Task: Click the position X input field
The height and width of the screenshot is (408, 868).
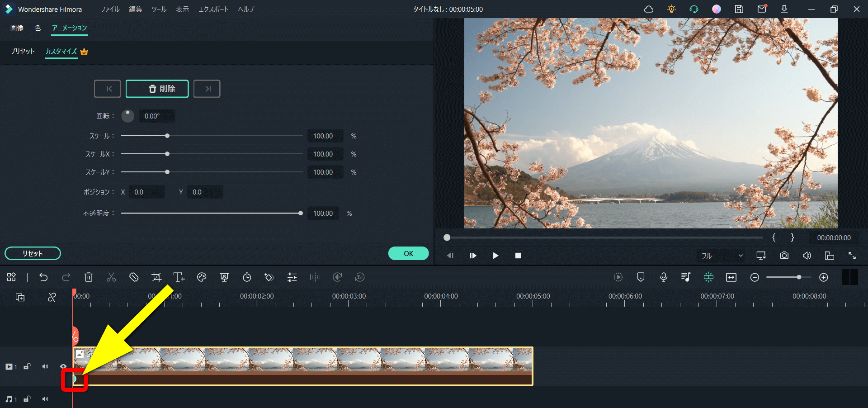Action: pos(147,192)
